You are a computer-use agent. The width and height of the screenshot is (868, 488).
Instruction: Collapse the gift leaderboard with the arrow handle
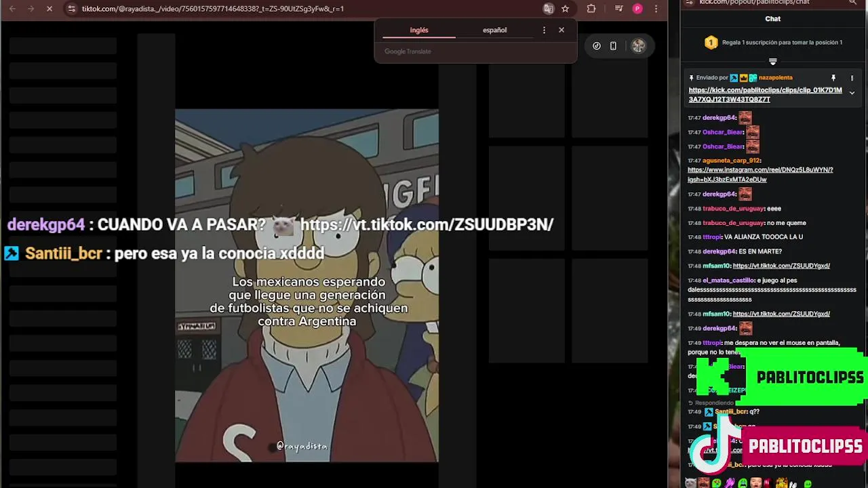click(x=772, y=62)
